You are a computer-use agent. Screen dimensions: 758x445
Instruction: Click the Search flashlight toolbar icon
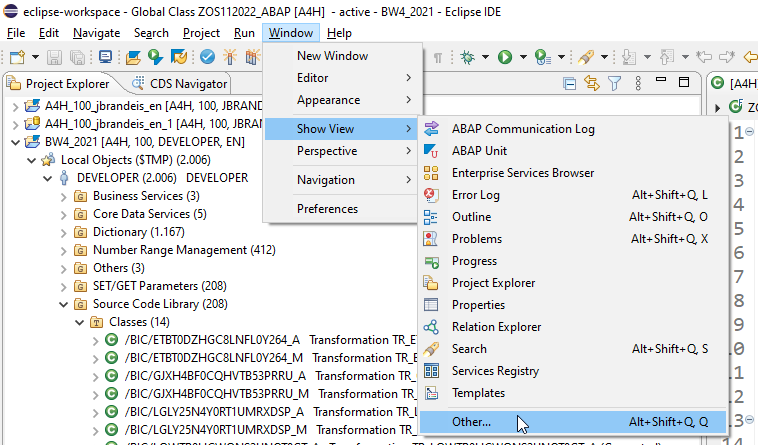[586, 57]
